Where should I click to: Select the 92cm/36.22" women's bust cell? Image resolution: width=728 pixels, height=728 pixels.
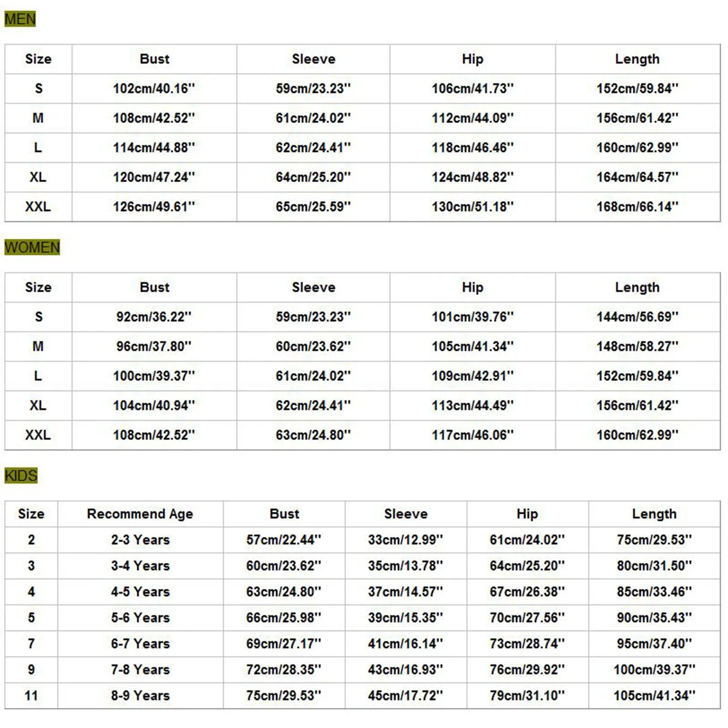point(154,317)
